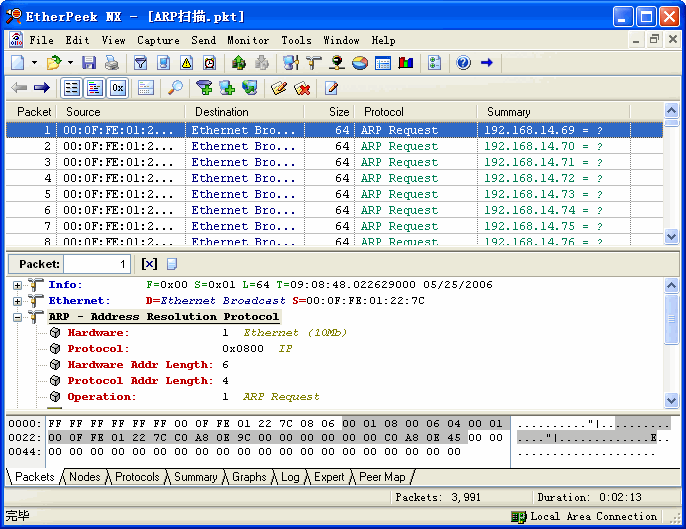Toggle the packet decode view button
Viewport: 686px width, 529px height.
tap(95, 88)
